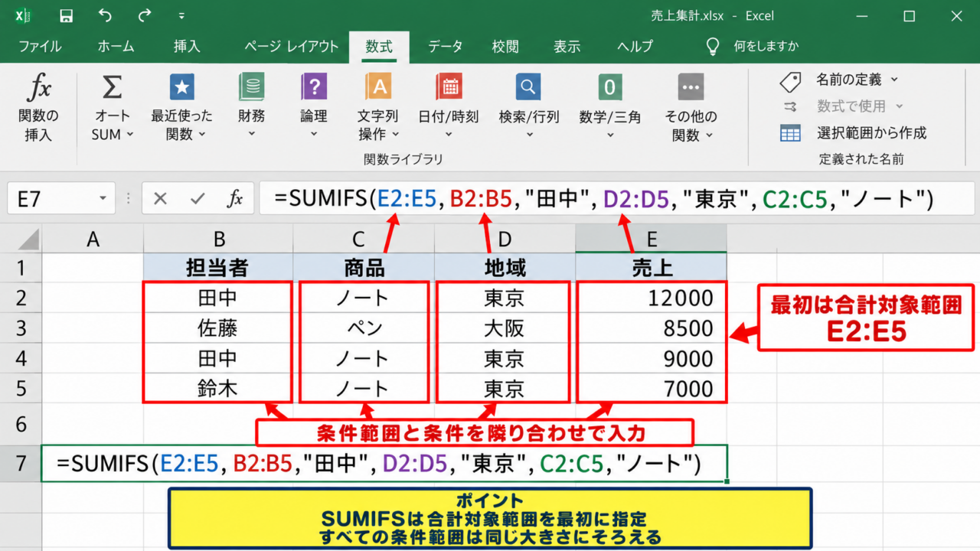This screenshot has height=551, width=980.
Task: Click the formula bar fx insert function button
Action: tap(235, 199)
